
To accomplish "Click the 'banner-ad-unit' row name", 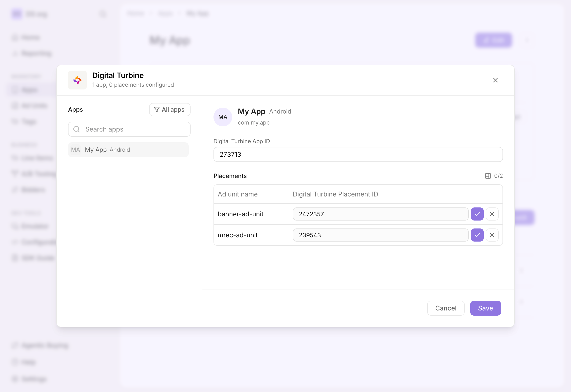I will click(240, 214).
